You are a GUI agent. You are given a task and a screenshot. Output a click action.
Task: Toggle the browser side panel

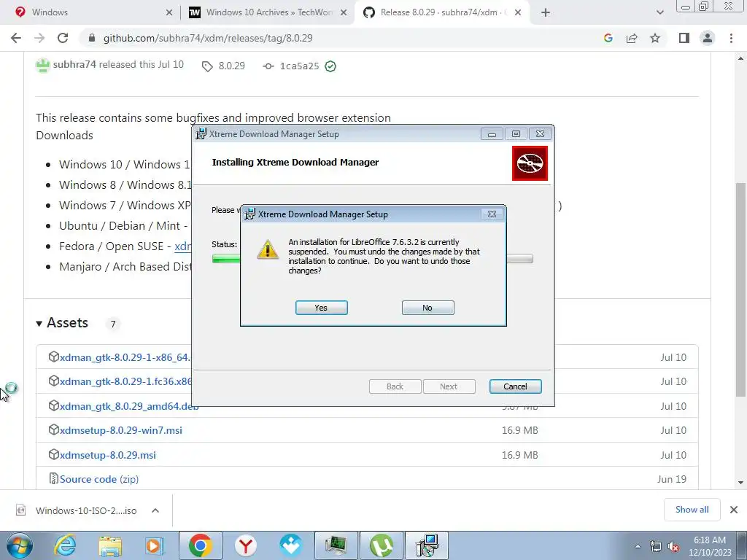point(684,38)
